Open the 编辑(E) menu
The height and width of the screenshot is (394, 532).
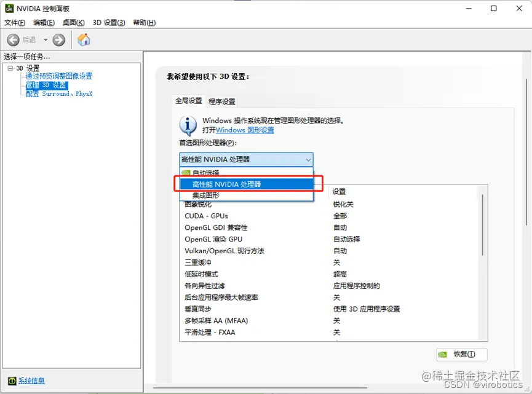[44, 22]
